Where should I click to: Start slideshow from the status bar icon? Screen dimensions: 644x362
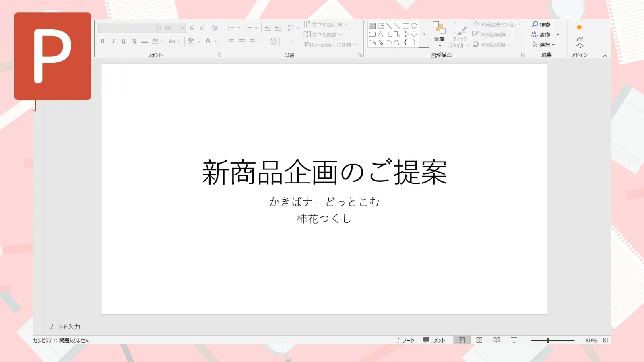(514, 340)
